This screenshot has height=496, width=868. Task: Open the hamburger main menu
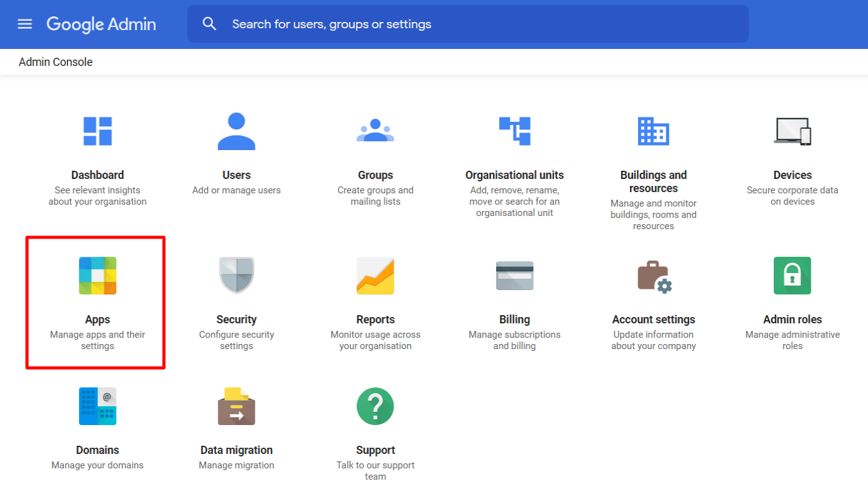(x=24, y=24)
